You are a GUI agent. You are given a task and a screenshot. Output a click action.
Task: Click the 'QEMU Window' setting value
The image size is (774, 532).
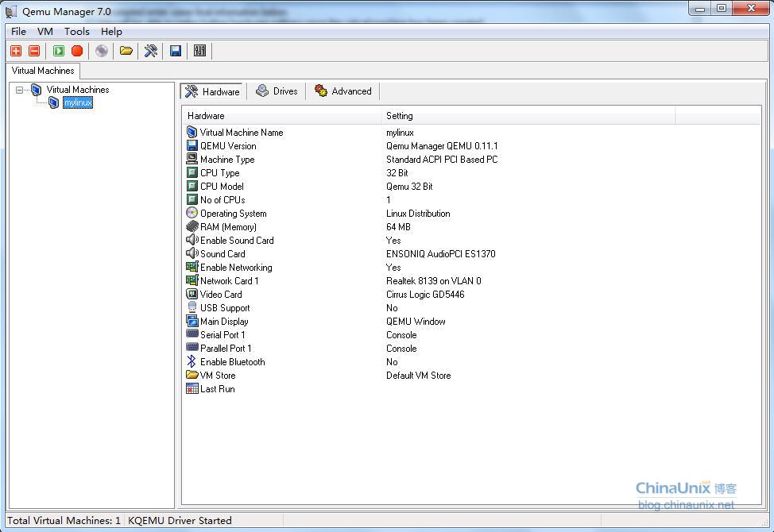click(x=416, y=322)
